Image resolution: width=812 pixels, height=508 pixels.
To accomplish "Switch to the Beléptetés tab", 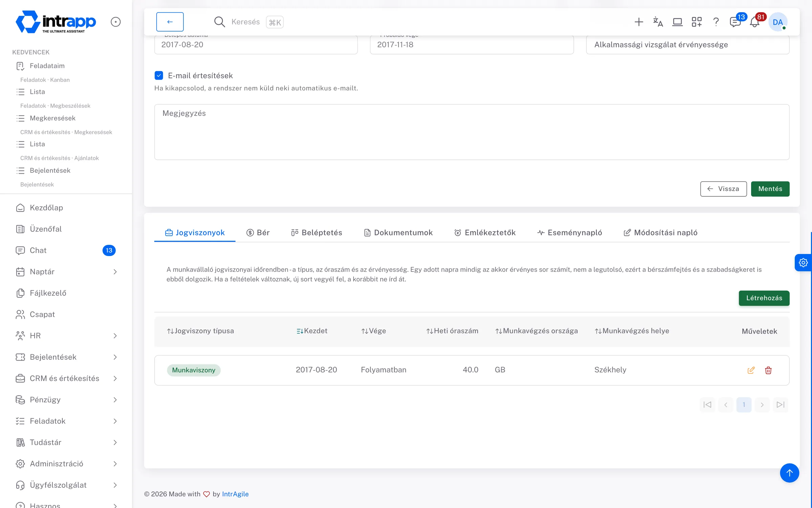I will 316,233.
